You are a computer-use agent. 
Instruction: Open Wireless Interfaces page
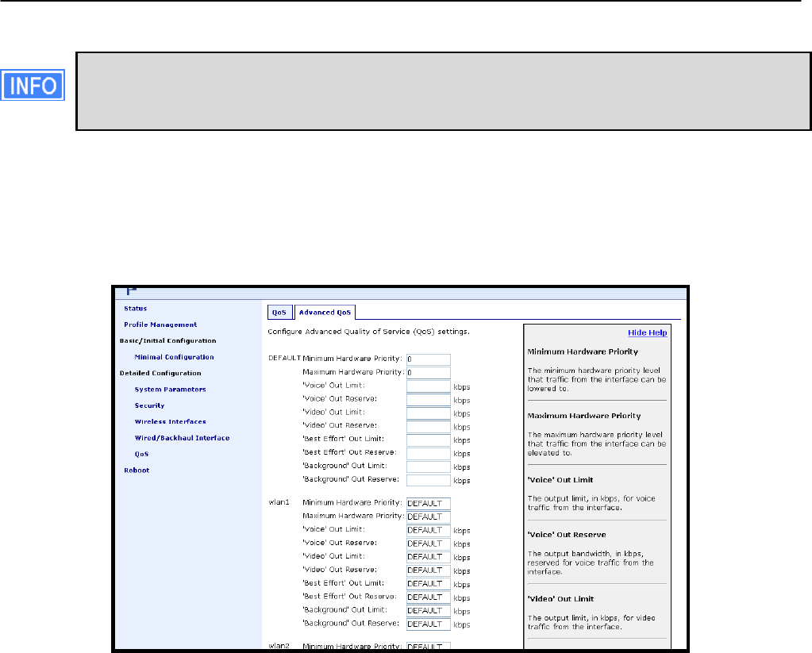[x=171, y=421]
